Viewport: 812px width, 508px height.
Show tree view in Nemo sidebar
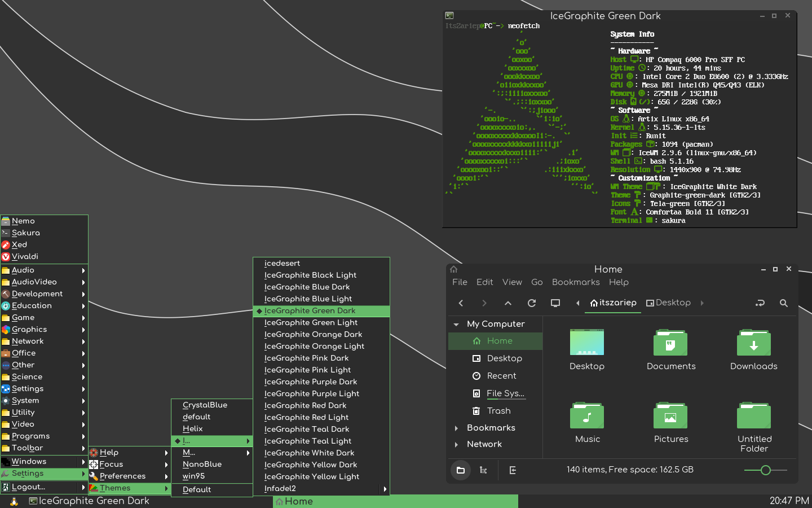(483, 470)
